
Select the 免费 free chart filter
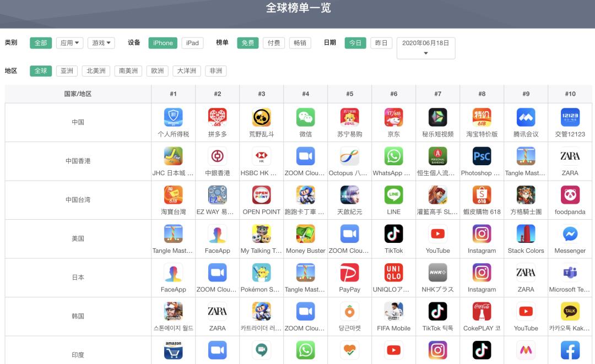pyautogui.click(x=248, y=43)
